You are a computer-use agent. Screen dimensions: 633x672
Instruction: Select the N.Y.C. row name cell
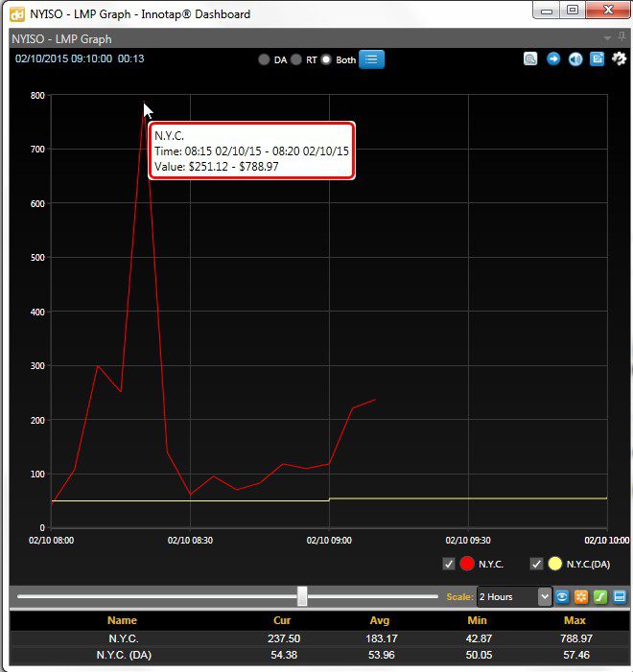pyautogui.click(x=124, y=638)
